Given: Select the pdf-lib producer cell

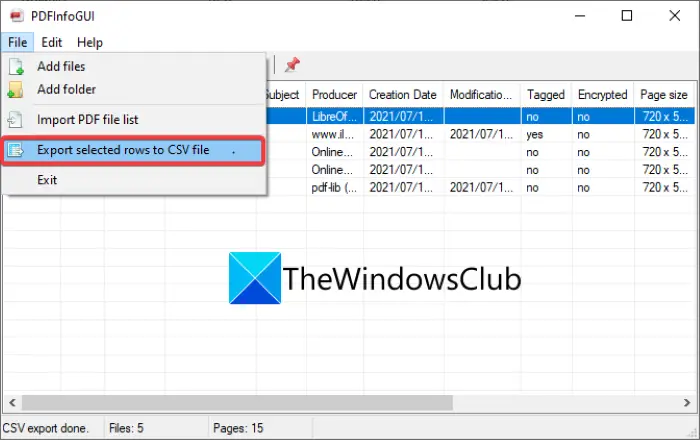Looking at the screenshot, I should pos(335,187).
